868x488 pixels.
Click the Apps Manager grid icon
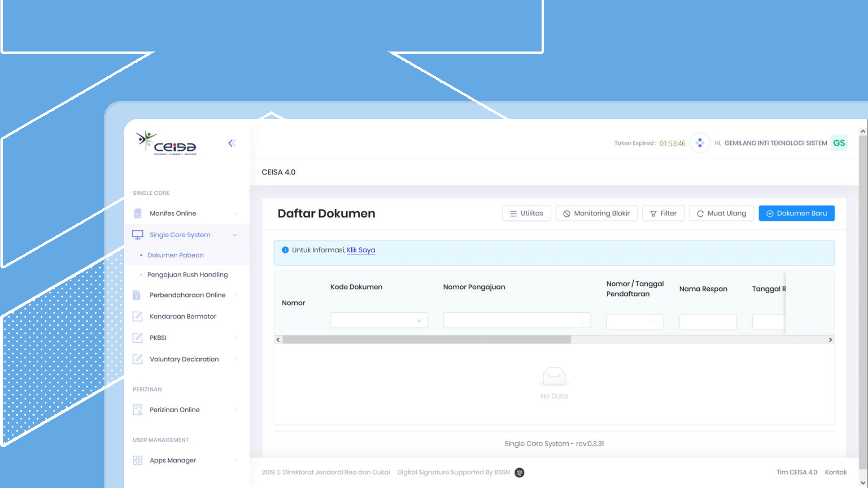[x=137, y=460]
